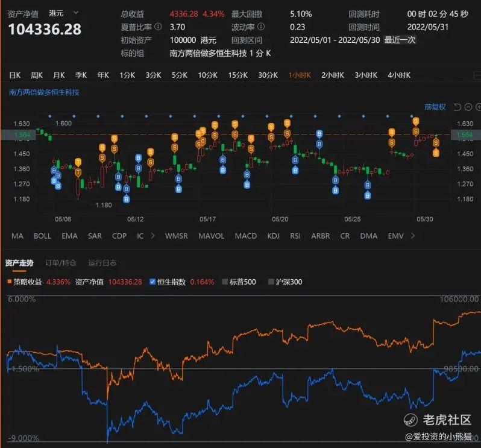481x448 pixels.
Task: Show the info tooltip beside 夏普比率
Action: 158,27
